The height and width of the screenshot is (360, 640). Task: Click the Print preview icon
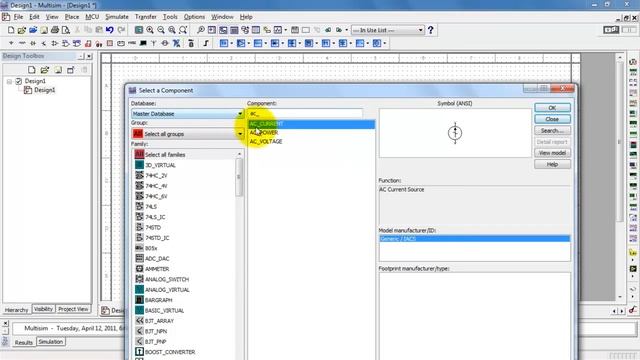66,30
